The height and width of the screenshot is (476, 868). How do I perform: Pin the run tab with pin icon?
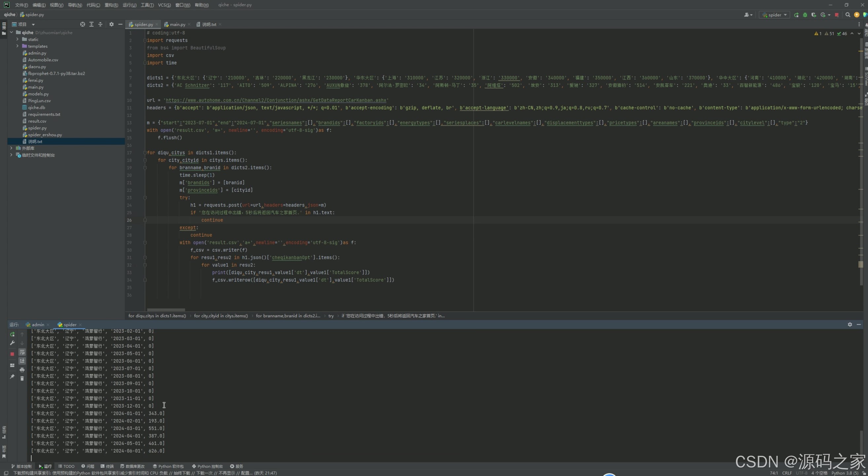[12, 376]
